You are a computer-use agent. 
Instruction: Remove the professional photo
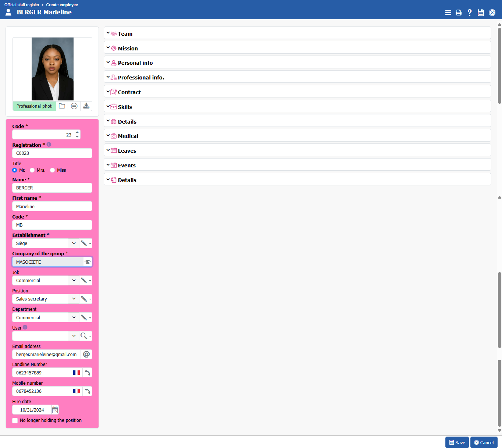tap(74, 106)
